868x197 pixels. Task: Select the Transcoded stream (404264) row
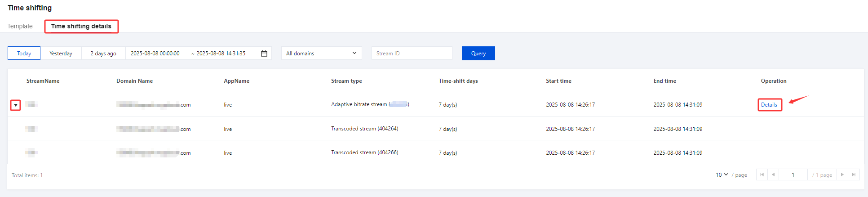(x=364, y=129)
